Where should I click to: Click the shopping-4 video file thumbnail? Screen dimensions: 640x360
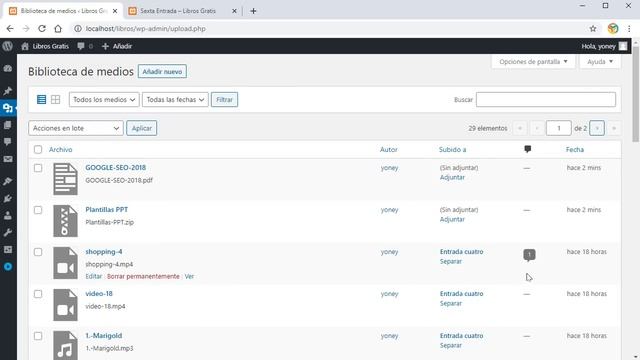point(65,263)
